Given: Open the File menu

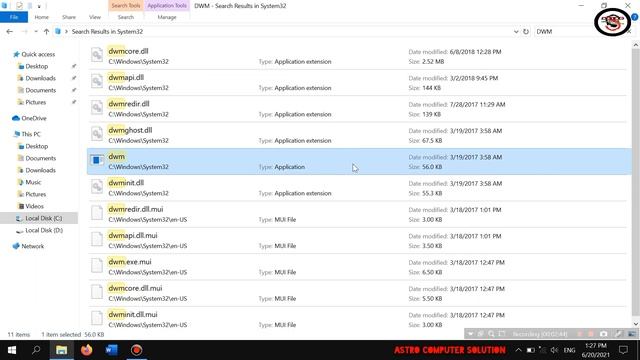Looking at the screenshot, I should [x=14, y=17].
